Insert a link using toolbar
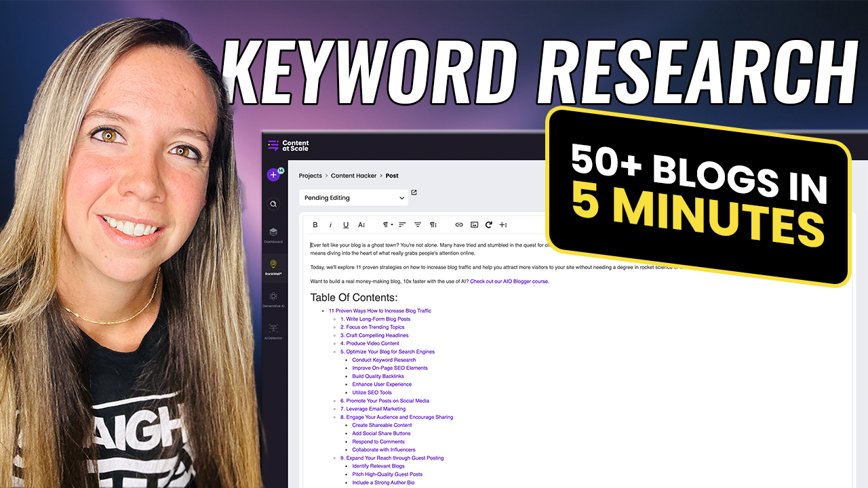 [459, 224]
